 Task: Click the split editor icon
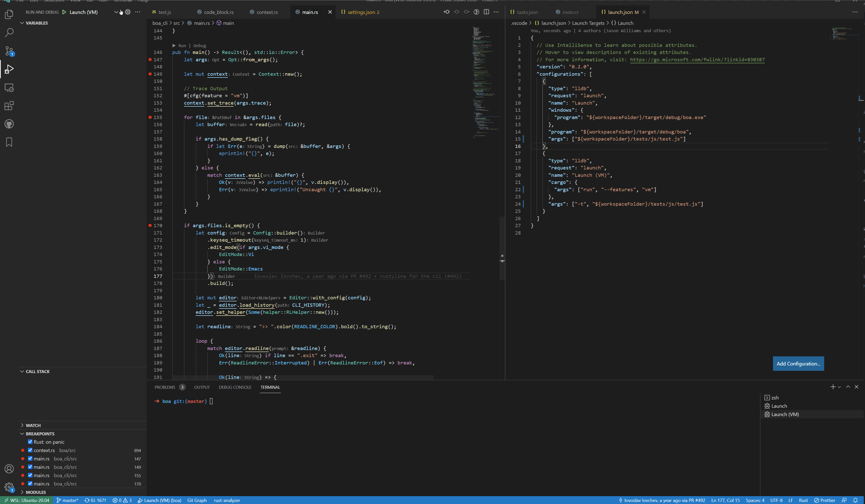tap(486, 11)
